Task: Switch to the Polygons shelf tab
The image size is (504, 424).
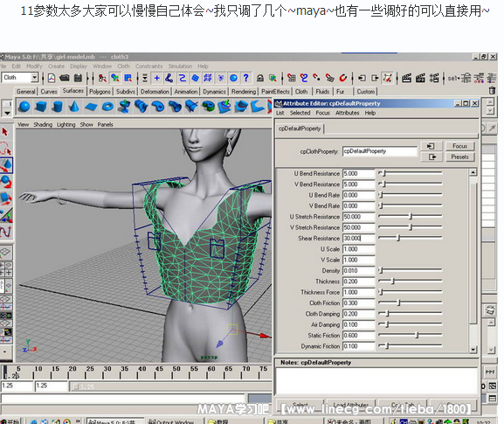Action: [x=100, y=92]
